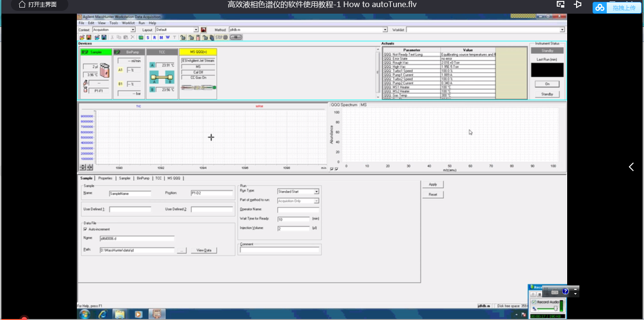Toggle first checkbox below QQQ Spectrum plot

[x=332, y=169]
